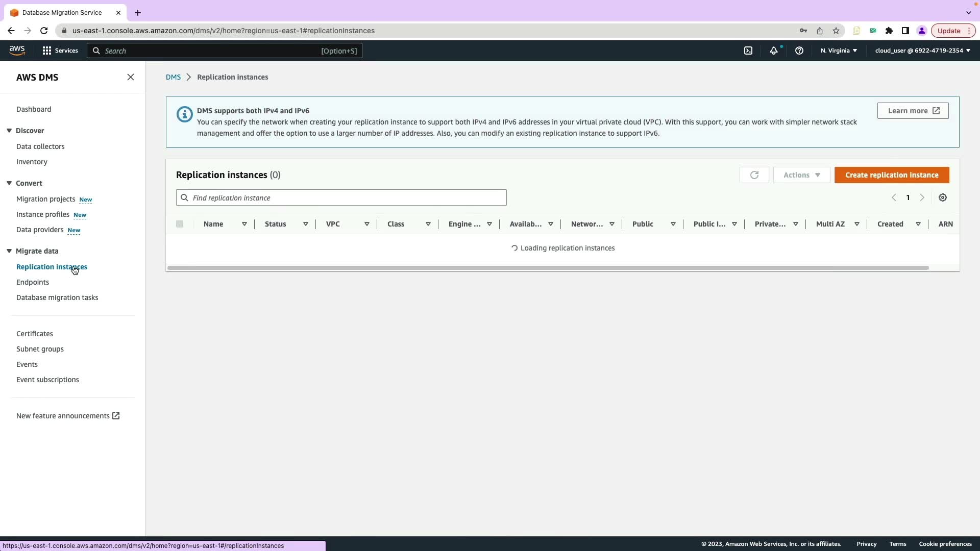Collapse the Migrate data section
This screenshot has width=980, height=551.
point(9,251)
